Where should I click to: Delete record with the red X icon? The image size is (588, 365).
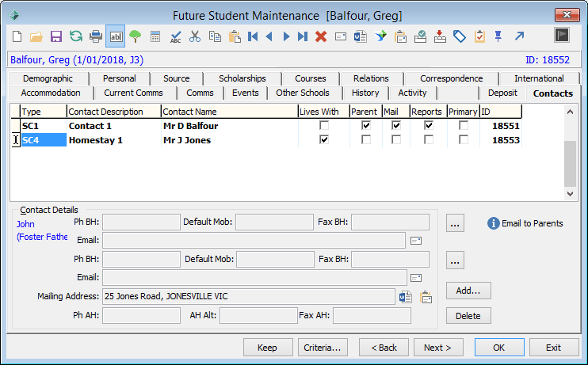click(x=321, y=36)
